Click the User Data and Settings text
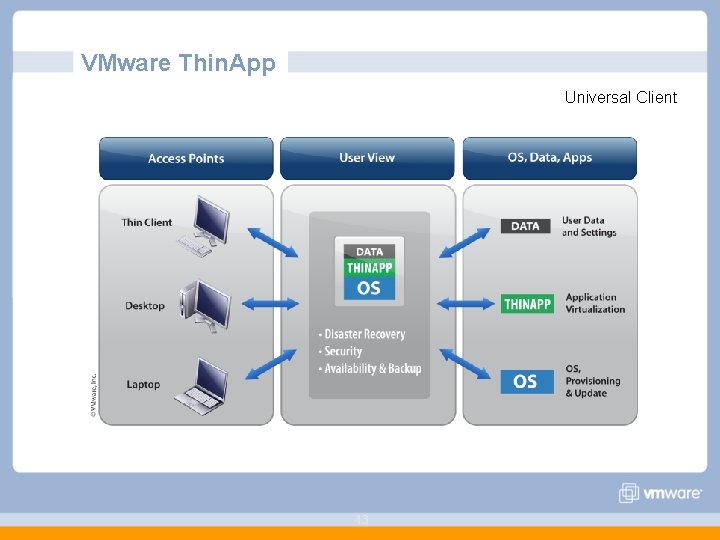Screen dimensions: 720x540 tap(589, 226)
